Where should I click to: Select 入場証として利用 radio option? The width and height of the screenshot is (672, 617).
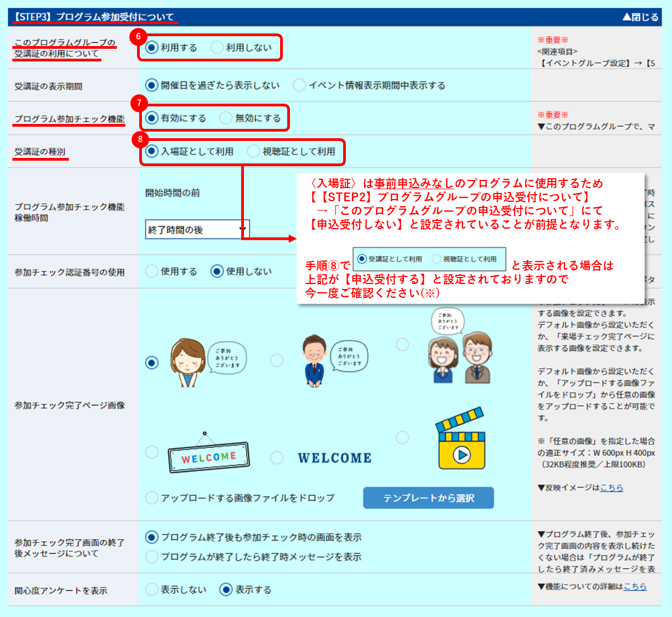point(152,151)
